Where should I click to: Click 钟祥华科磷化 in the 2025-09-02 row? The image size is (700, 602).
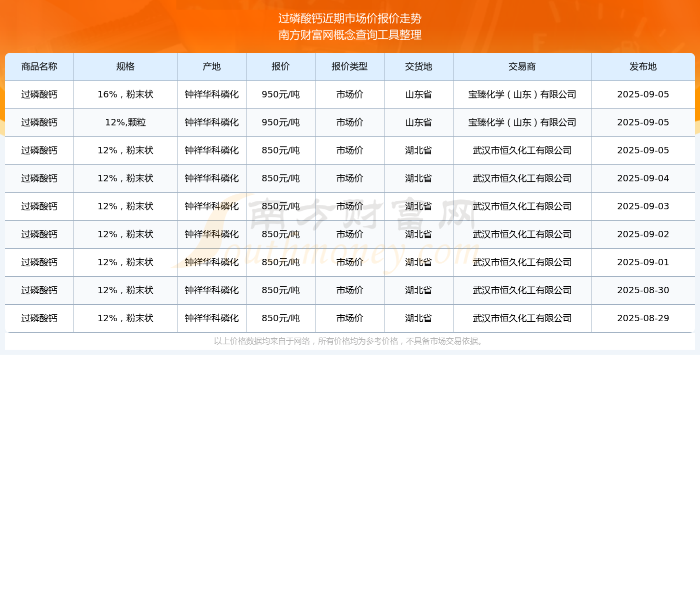point(211,234)
